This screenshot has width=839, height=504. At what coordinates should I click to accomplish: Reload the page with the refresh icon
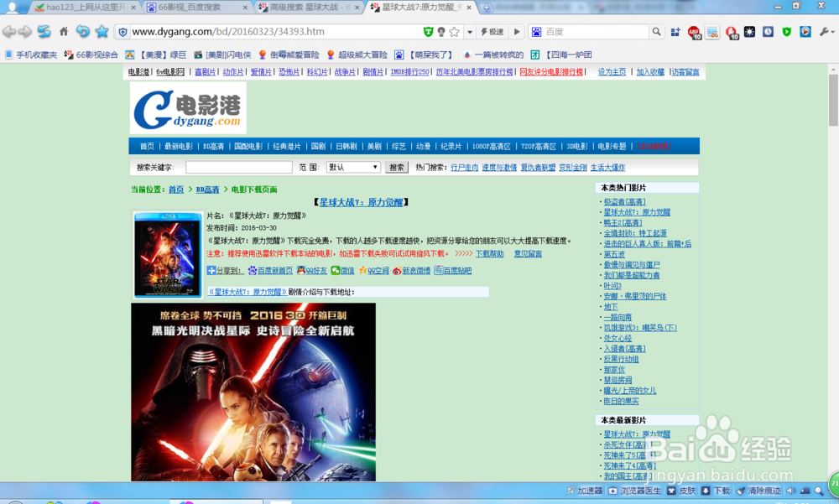click(x=44, y=32)
